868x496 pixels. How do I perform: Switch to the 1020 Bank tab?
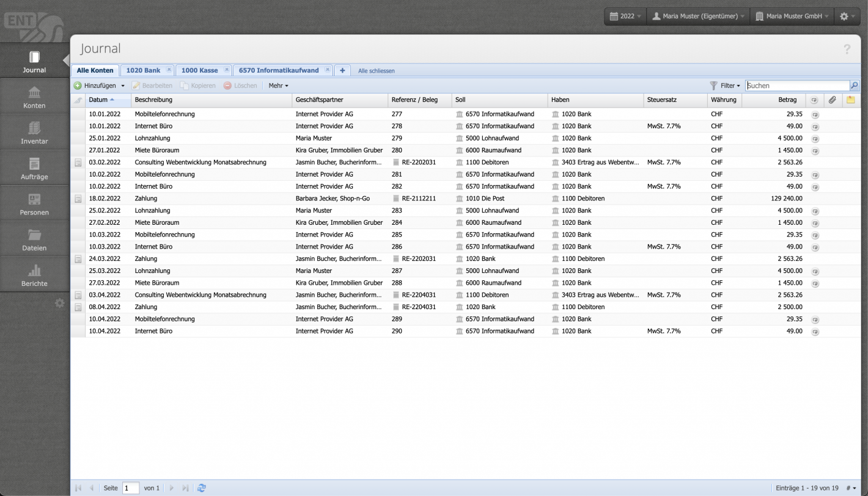click(x=143, y=70)
